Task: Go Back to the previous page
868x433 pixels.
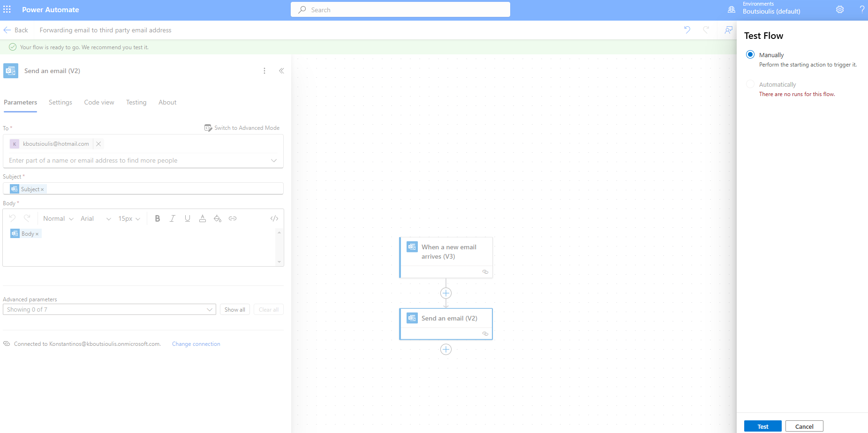Action: coord(15,30)
